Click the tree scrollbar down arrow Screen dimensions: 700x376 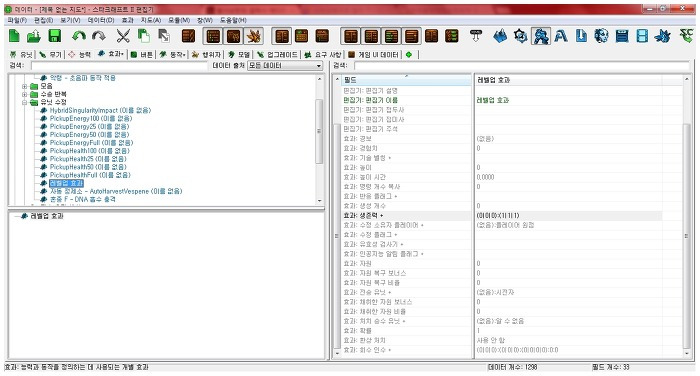(x=319, y=201)
